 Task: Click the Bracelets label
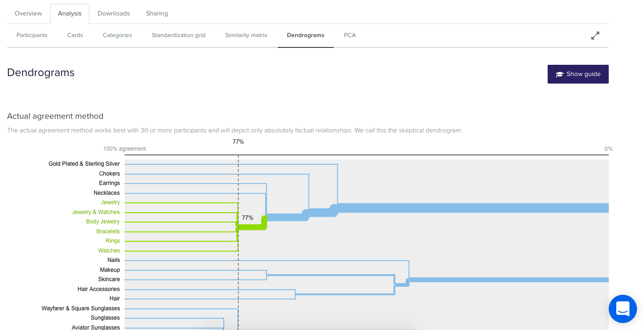point(108,231)
